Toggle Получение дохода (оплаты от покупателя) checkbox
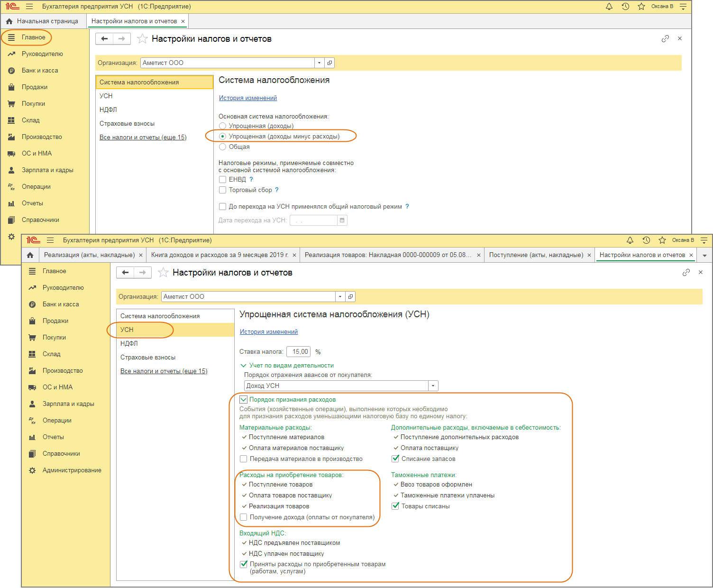This screenshot has height=588, width=713. point(243,517)
